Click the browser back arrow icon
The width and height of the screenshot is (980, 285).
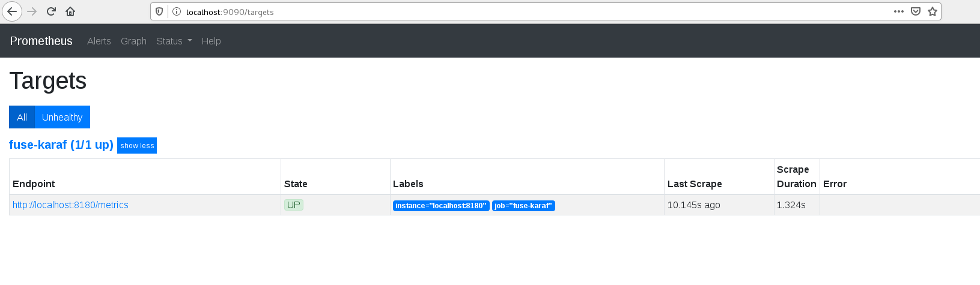12,11
